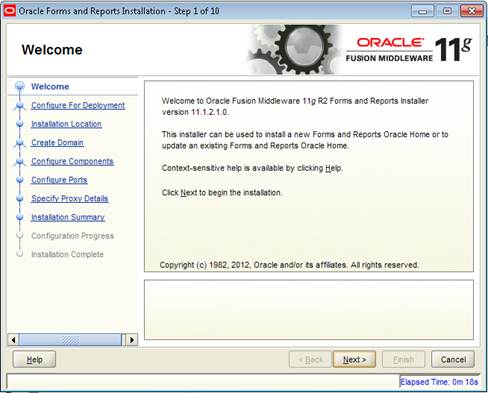
Task: Click the Installation Location step node icon
Action: click(20, 124)
